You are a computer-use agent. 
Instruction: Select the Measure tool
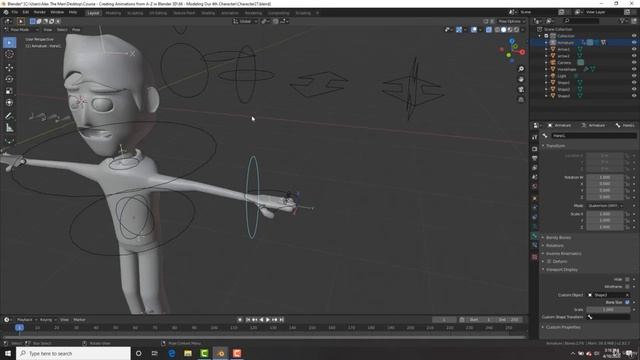pos(9,128)
